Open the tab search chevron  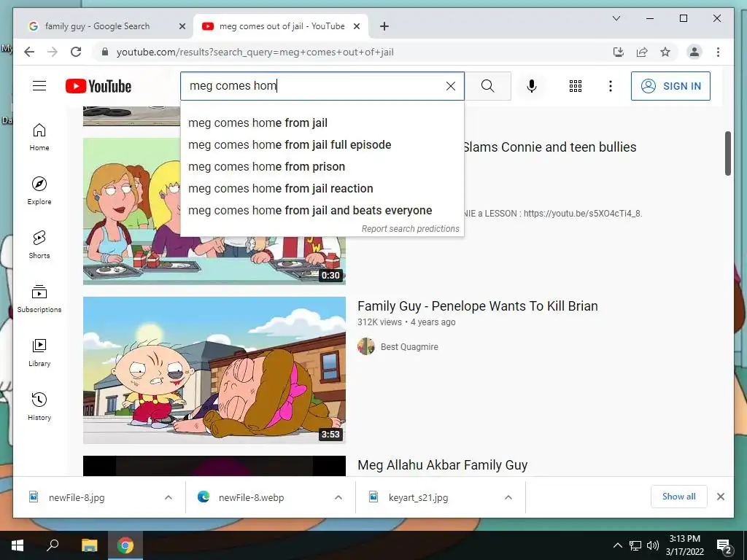pos(616,18)
